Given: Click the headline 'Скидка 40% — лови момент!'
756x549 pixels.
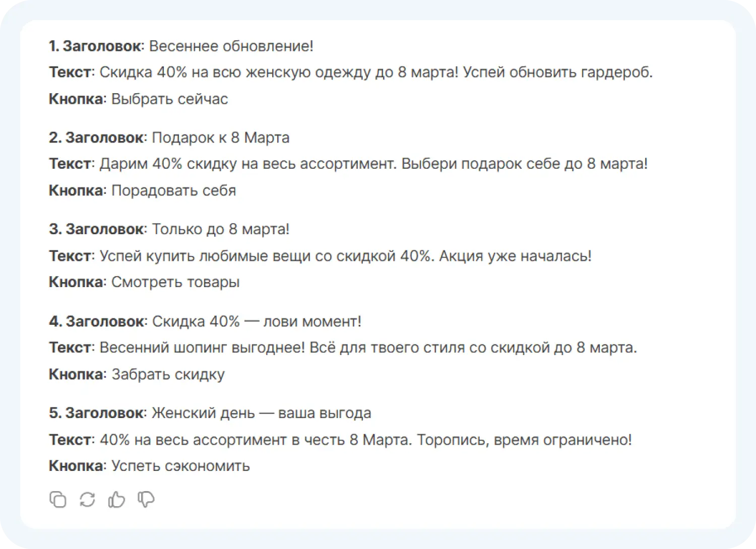Looking at the screenshot, I should point(256,321).
